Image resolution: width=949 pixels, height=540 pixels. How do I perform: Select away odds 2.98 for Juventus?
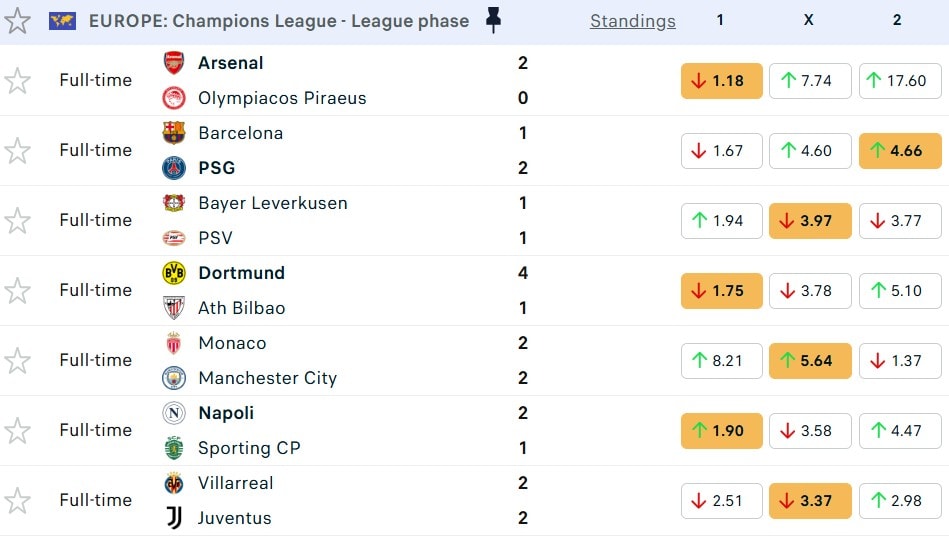click(899, 501)
